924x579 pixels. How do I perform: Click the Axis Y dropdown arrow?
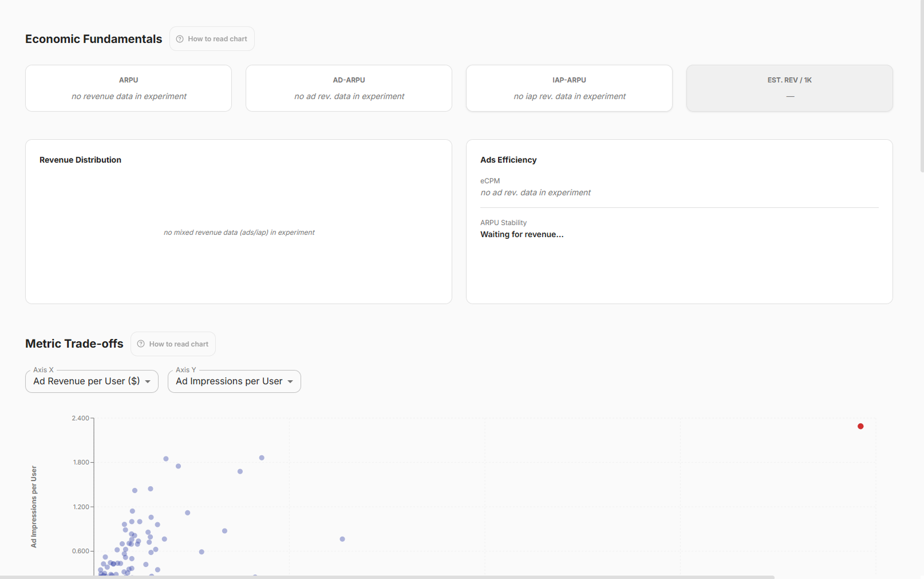(290, 382)
